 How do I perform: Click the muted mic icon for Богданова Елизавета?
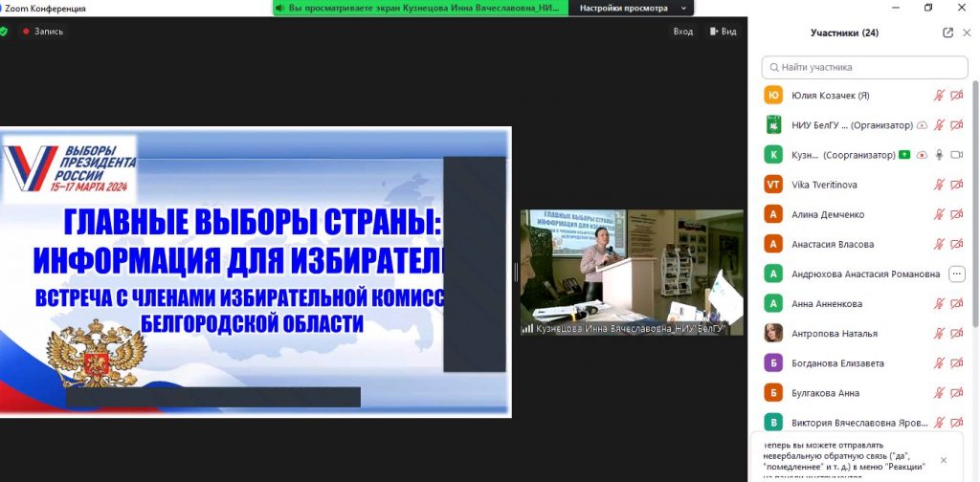(x=939, y=363)
